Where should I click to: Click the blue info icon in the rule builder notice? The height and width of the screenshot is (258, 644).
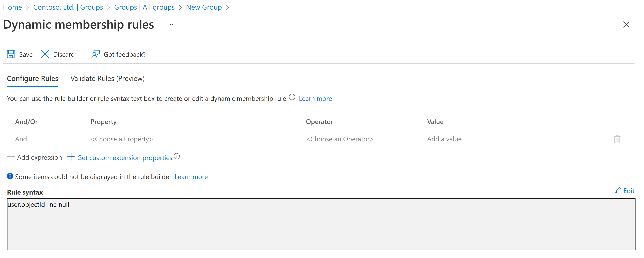[10, 176]
